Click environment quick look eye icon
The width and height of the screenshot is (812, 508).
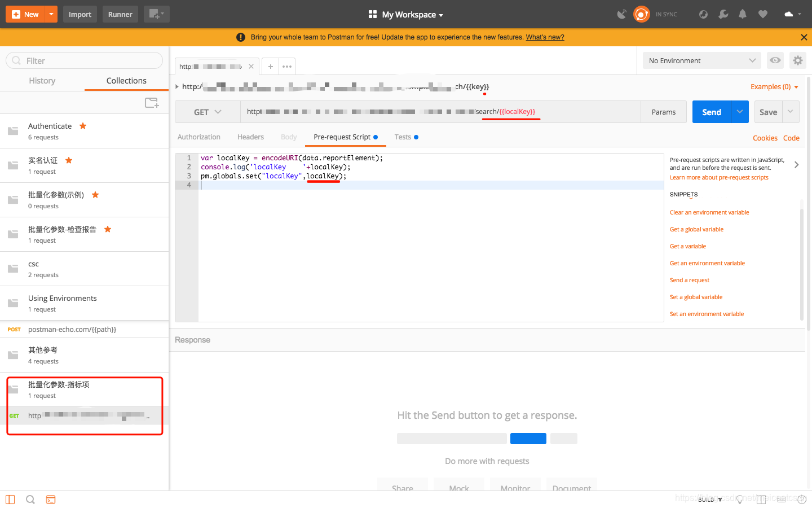click(775, 60)
